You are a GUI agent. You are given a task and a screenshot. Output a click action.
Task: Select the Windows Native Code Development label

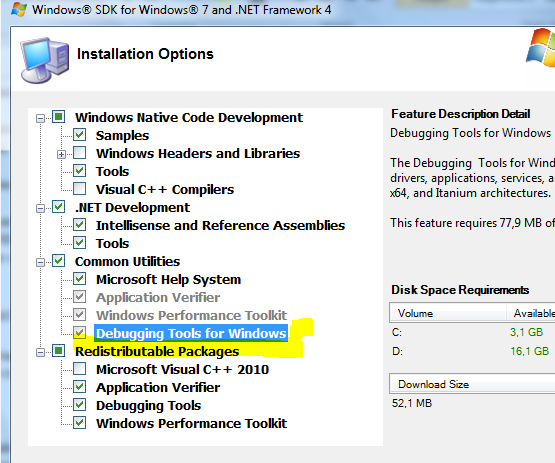(189, 118)
